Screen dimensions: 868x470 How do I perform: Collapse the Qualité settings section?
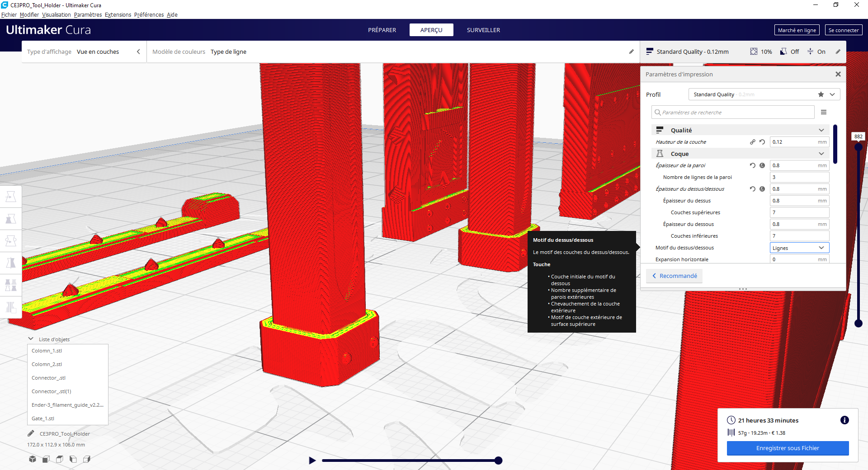(821, 130)
